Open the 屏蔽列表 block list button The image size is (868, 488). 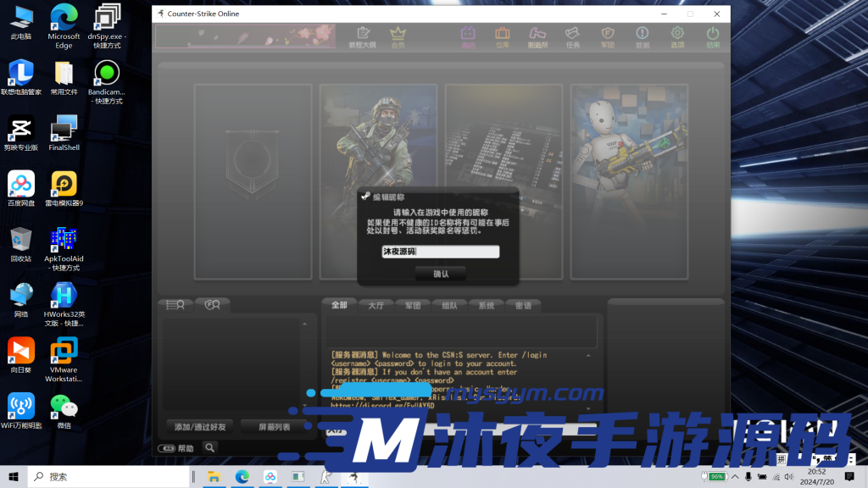pyautogui.click(x=274, y=426)
